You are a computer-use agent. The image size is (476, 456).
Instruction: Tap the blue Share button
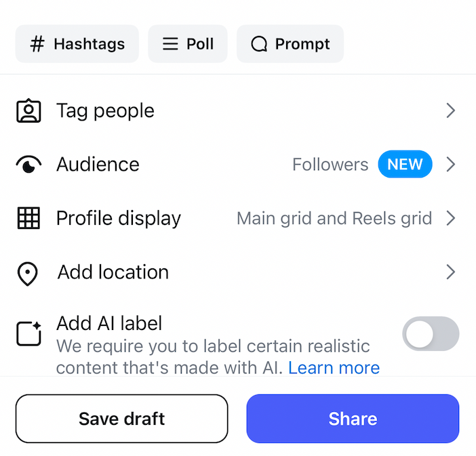[353, 419]
